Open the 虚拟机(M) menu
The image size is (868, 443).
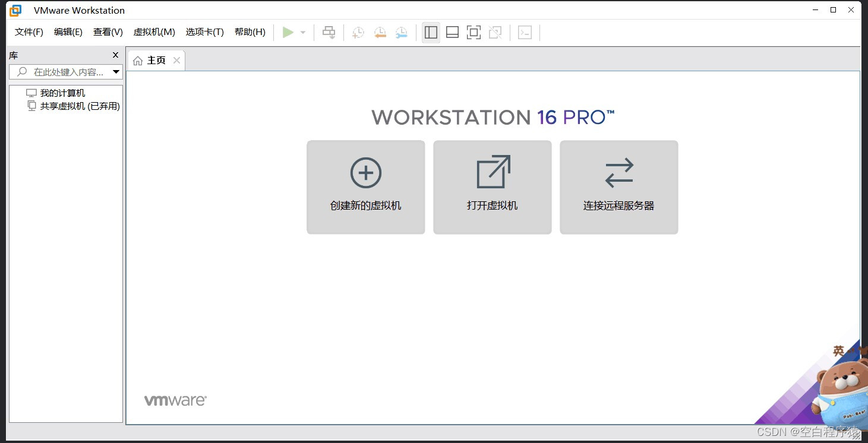[154, 32]
